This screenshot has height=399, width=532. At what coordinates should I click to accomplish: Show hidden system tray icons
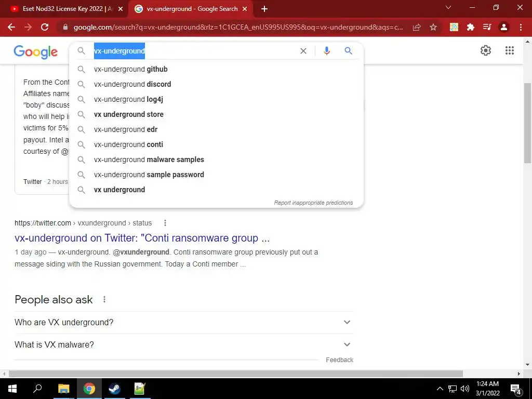pyautogui.click(x=440, y=389)
